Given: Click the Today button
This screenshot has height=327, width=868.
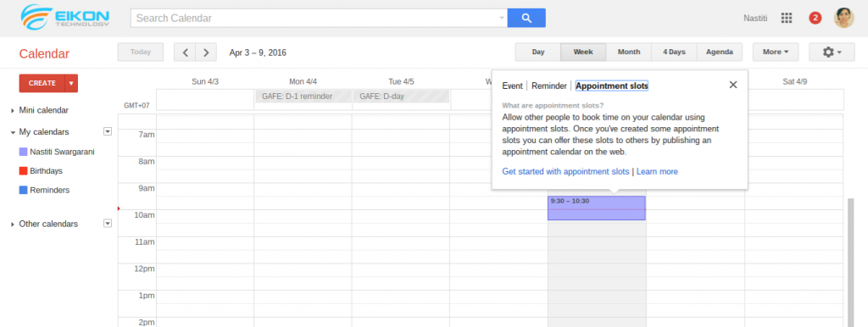Looking at the screenshot, I should point(141,52).
